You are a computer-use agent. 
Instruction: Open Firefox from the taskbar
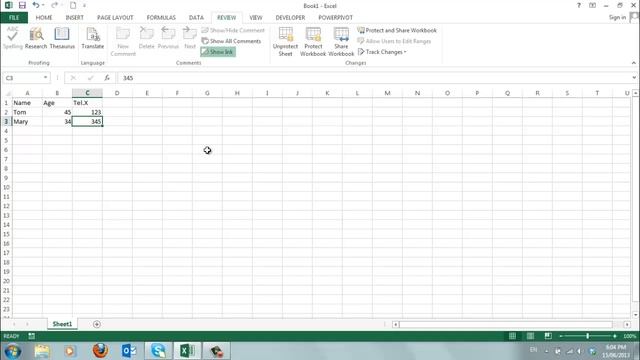[100, 351]
